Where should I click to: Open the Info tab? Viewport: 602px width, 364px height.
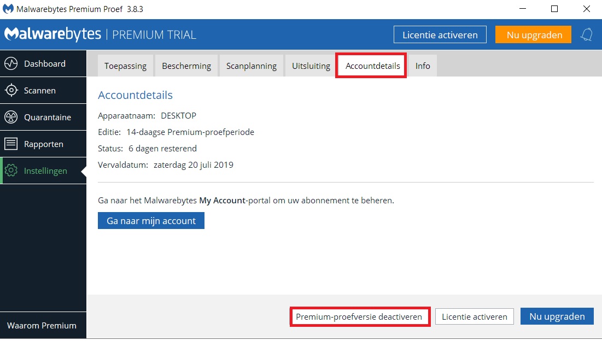click(x=423, y=66)
